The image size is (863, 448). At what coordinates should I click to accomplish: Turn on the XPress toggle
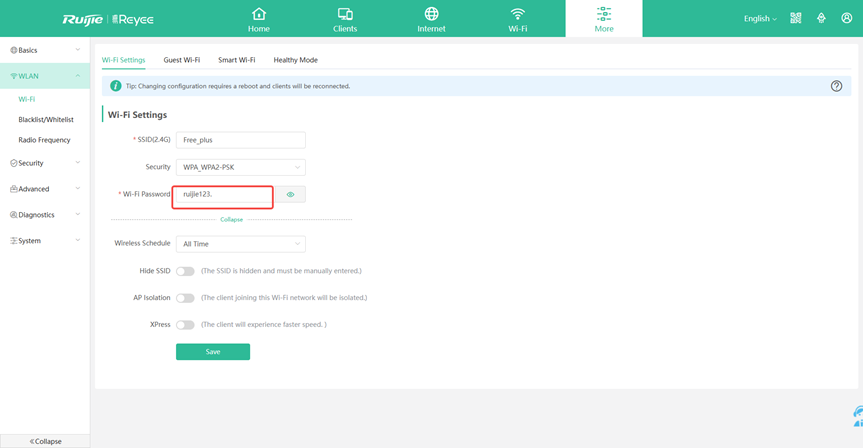click(x=185, y=325)
